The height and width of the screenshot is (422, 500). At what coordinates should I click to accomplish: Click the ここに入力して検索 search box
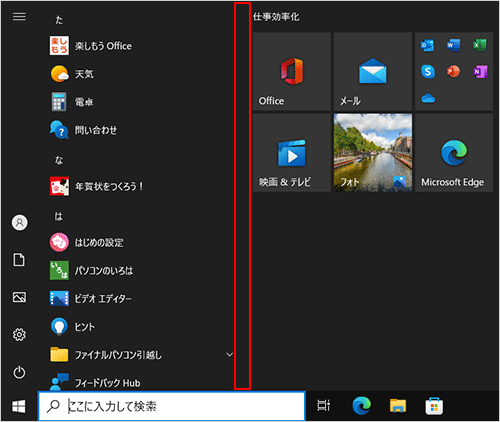click(172, 406)
